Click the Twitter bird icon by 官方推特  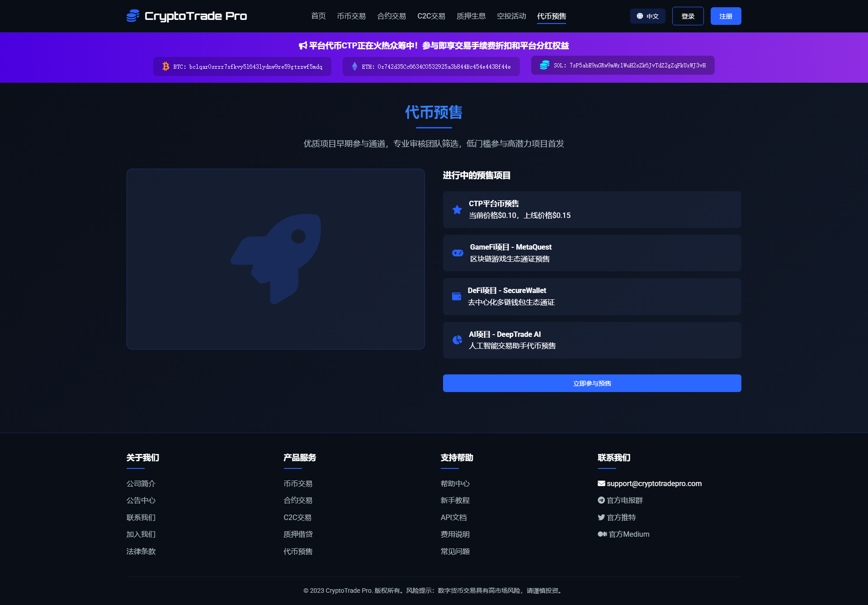[x=601, y=517]
